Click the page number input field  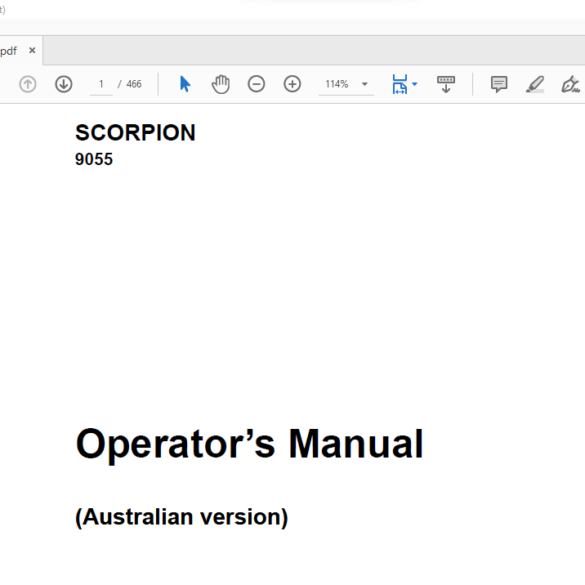(x=101, y=84)
